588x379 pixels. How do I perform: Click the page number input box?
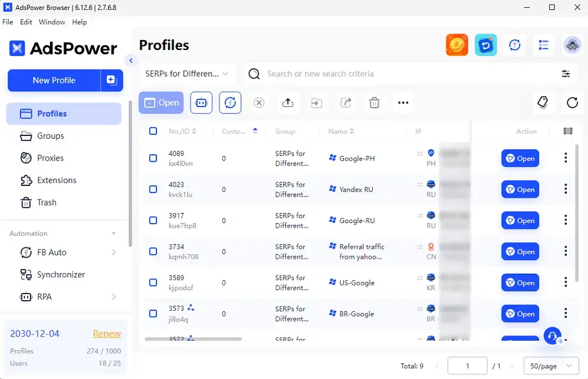click(x=467, y=366)
